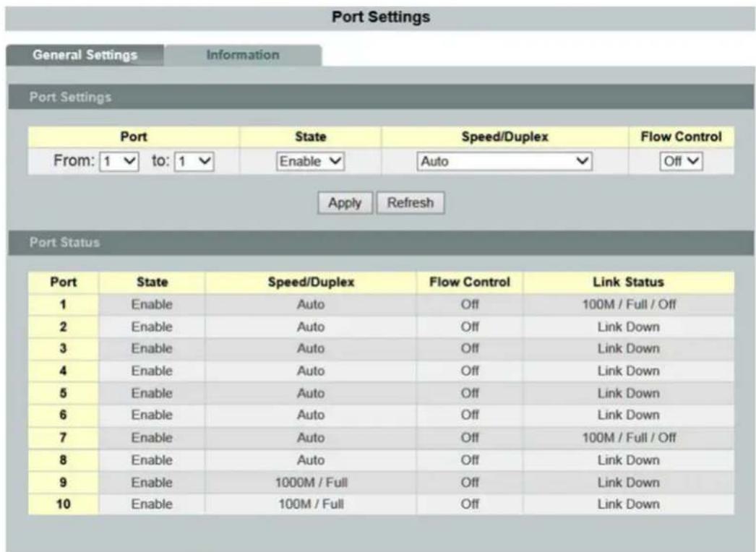The width and height of the screenshot is (756, 552).
Task: Click 'Enable' state for port 5
Action: click(x=152, y=393)
